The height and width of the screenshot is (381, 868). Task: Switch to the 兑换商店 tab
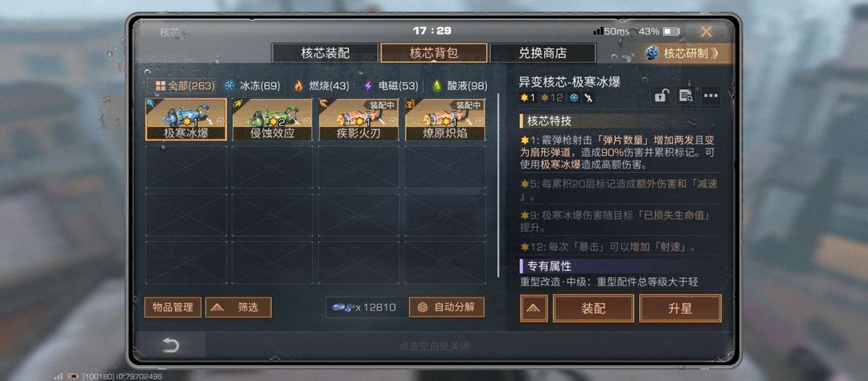[x=542, y=53]
